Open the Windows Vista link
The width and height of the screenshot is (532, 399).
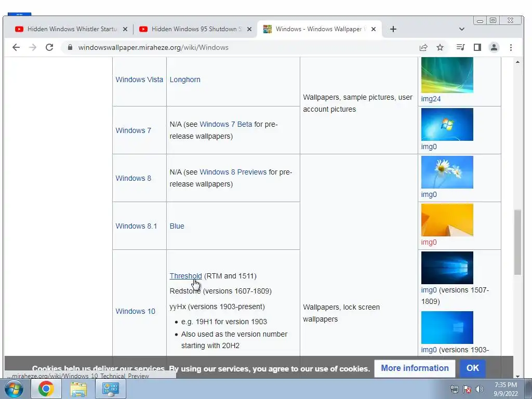(x=139, y=79)
